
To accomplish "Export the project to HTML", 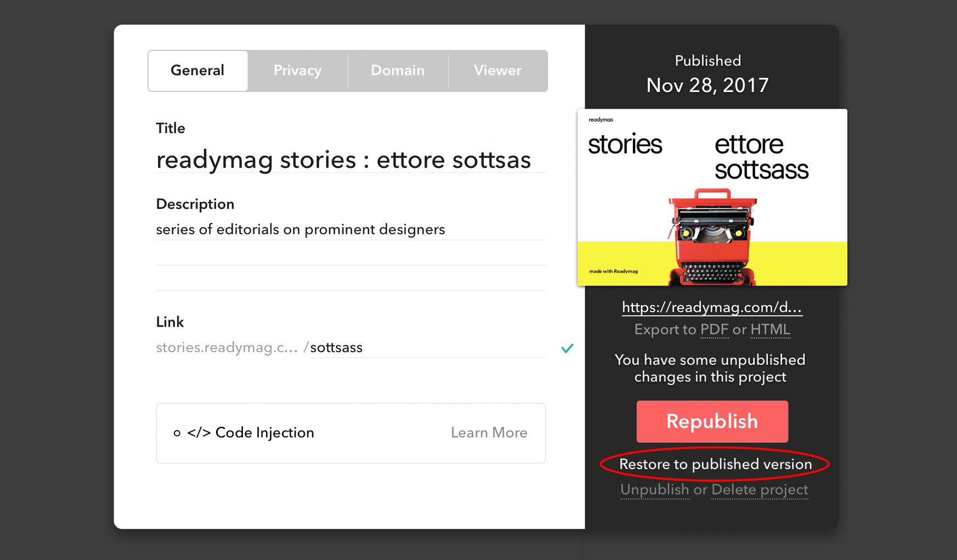I will (x=770, y=329).
